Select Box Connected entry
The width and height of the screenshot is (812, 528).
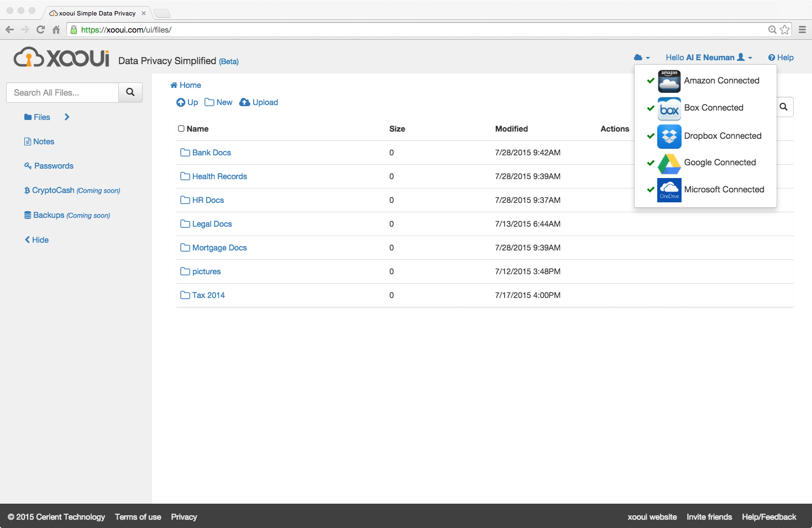coord(705,108)
